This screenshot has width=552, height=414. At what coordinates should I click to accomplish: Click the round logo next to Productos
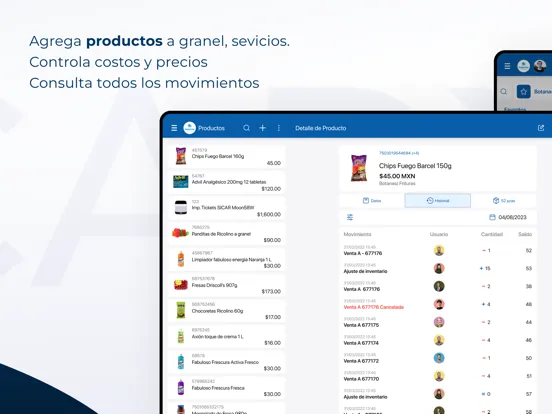189,128
